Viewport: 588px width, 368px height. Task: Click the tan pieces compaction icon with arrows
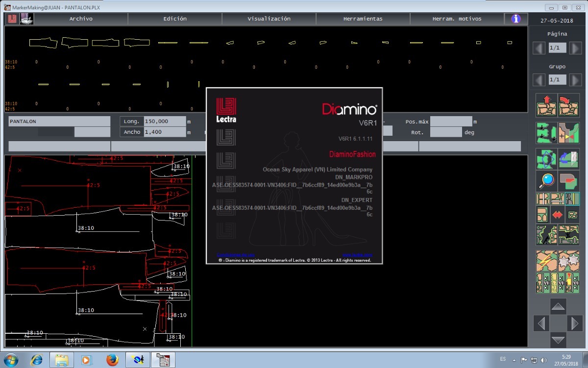pyautogui.click(x=543, y=283)
